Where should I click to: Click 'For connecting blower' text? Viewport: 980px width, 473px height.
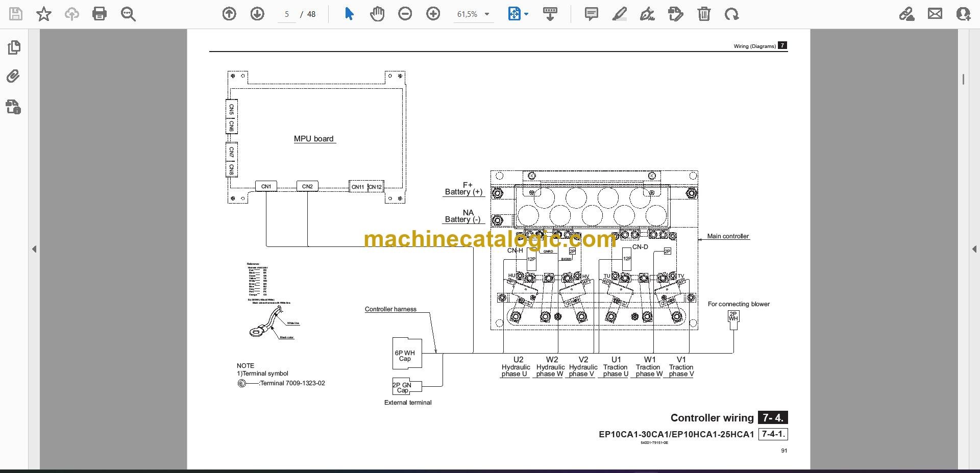pyautogui.click(x=739, y=304)
